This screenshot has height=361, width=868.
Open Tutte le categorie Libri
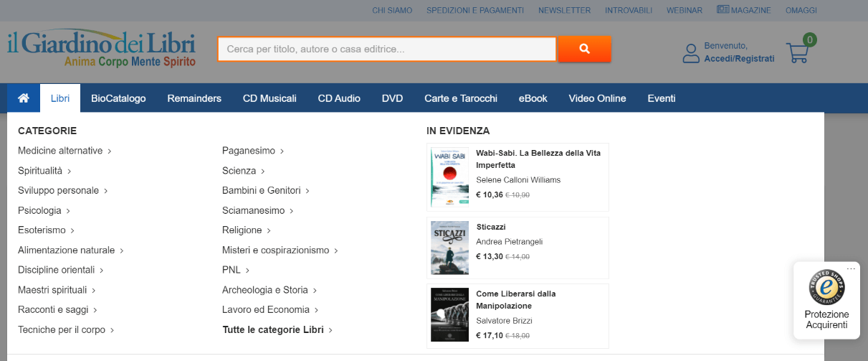(277, 330)
